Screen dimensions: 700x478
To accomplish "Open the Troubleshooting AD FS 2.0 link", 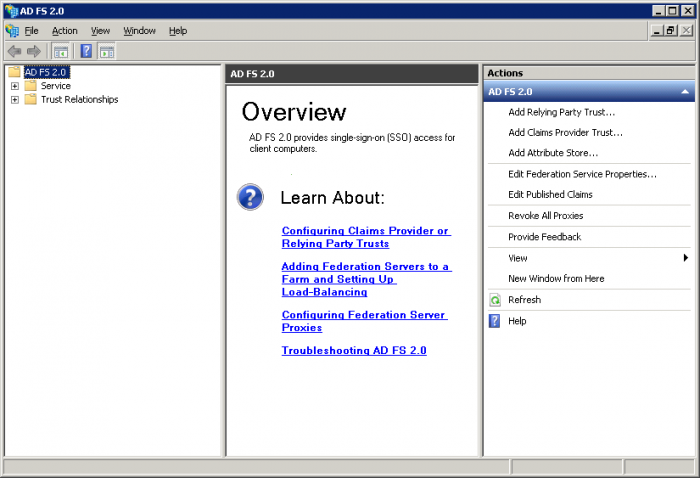I will coord(353,351).
